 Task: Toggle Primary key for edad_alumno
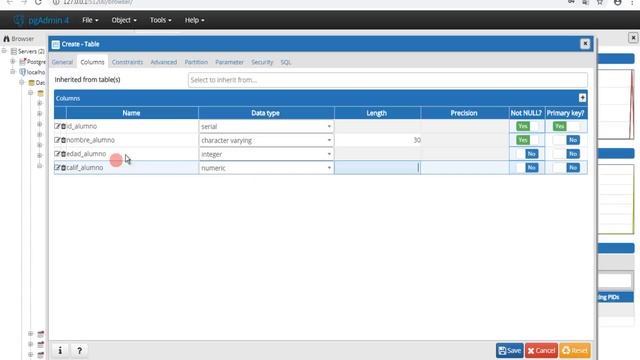coord(566,154)
